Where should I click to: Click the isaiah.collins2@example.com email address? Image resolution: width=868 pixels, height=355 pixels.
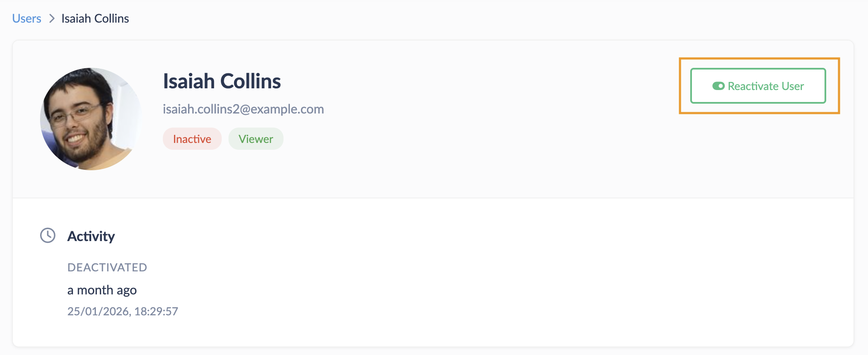[243, 109]
